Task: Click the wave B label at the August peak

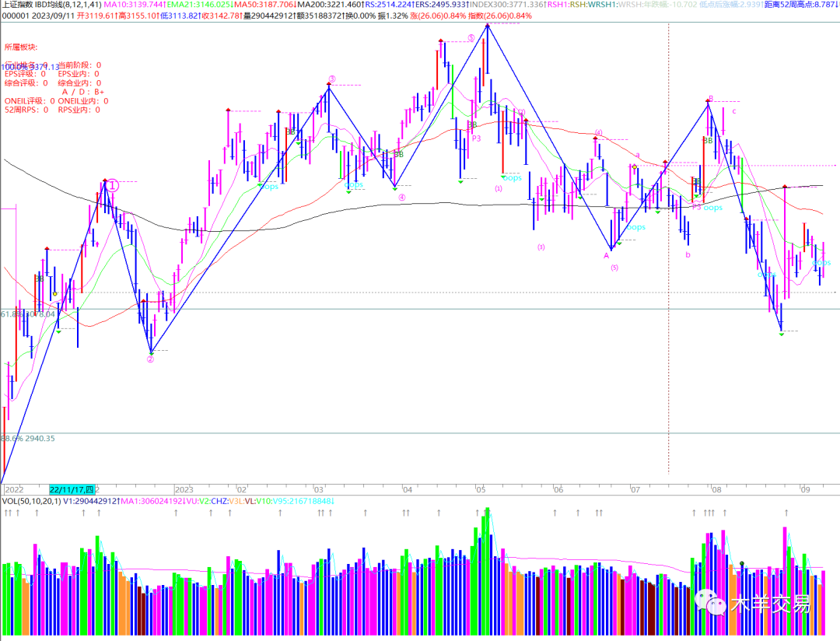Action: 710,99
